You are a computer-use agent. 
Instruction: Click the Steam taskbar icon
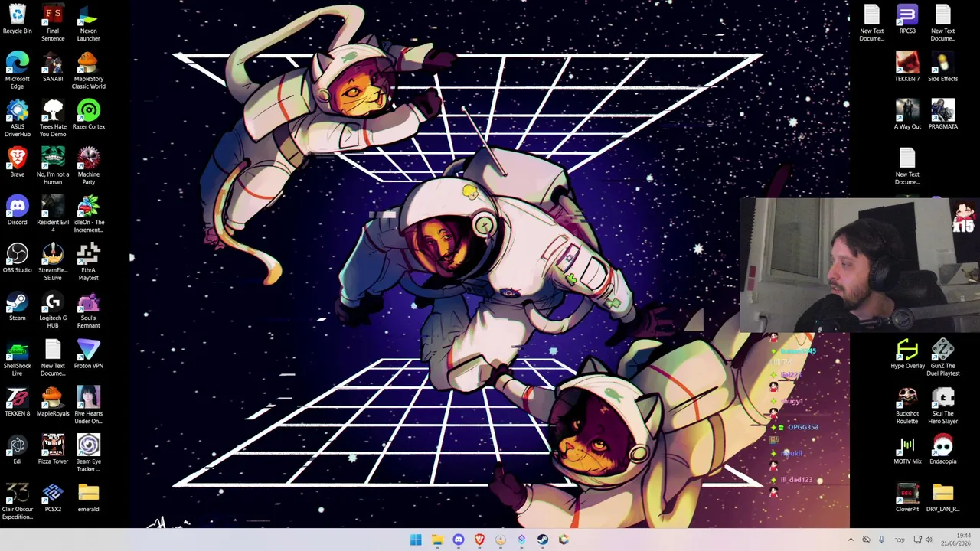pos(543,540)
